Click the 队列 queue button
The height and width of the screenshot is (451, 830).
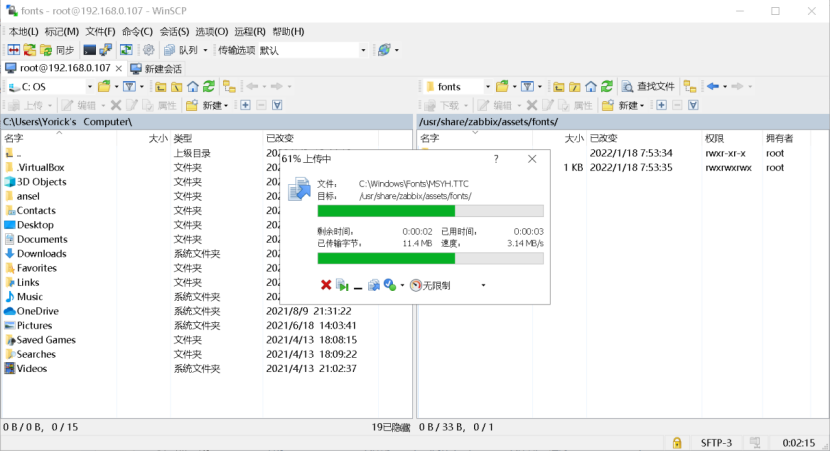[181, 50]
